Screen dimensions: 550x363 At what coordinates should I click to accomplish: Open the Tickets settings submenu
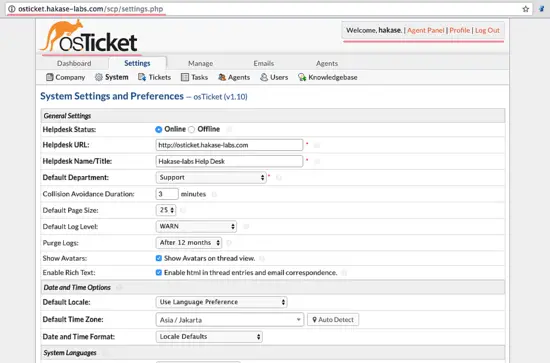154,77
